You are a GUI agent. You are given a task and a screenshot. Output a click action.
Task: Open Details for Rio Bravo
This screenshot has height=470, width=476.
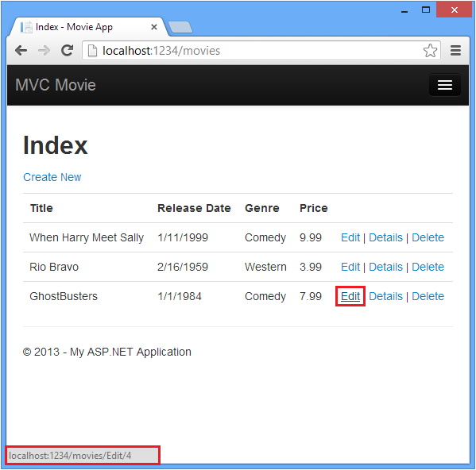click(385, 267)
